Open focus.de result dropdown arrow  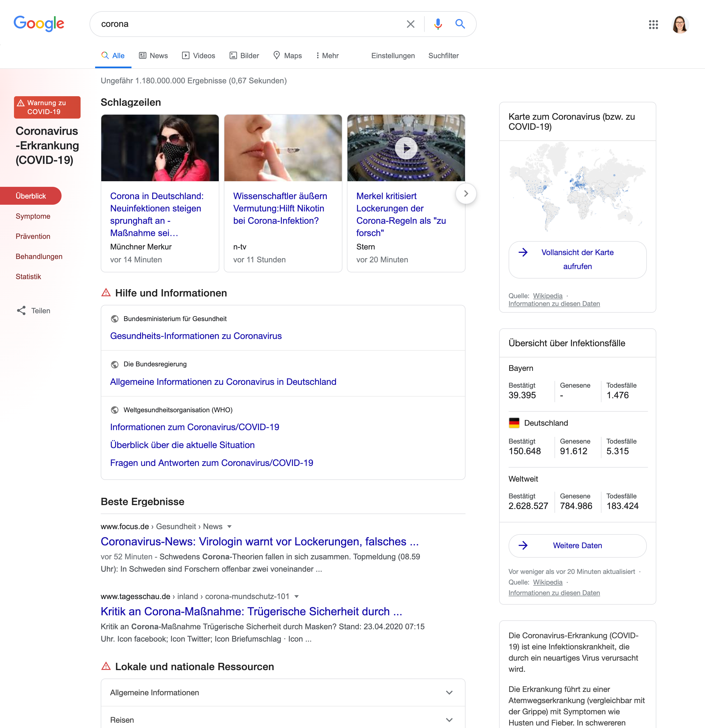click(230, 527)
